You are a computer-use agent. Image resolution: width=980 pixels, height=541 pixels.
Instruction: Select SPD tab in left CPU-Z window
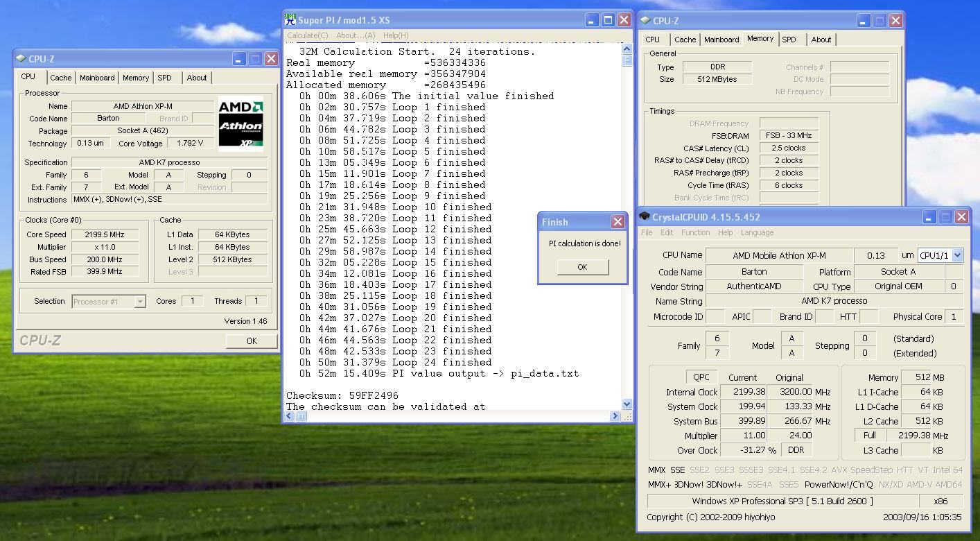pos(164,78)
